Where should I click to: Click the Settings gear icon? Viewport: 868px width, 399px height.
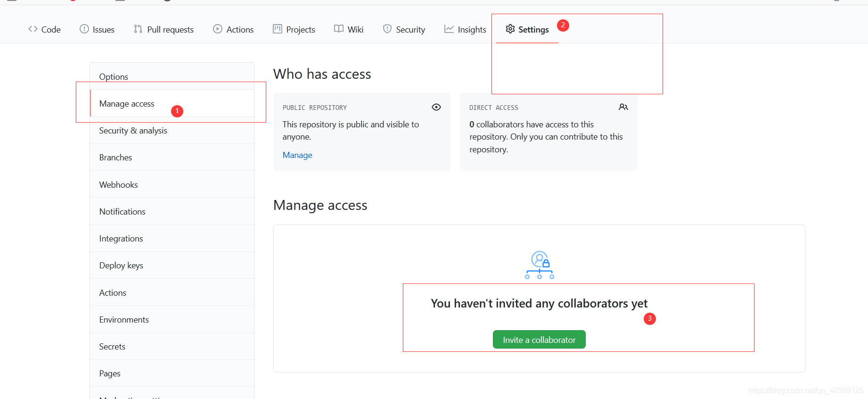[x=510, y=29]
